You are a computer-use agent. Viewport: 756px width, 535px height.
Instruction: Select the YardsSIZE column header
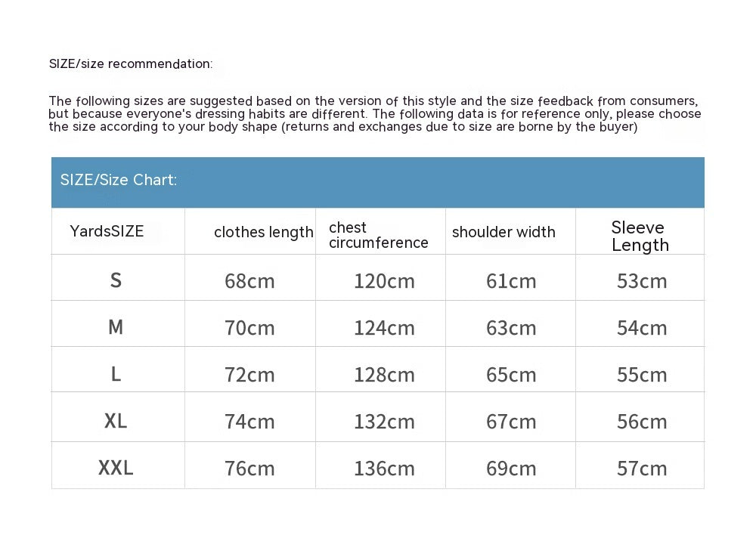tap(107, 231)
